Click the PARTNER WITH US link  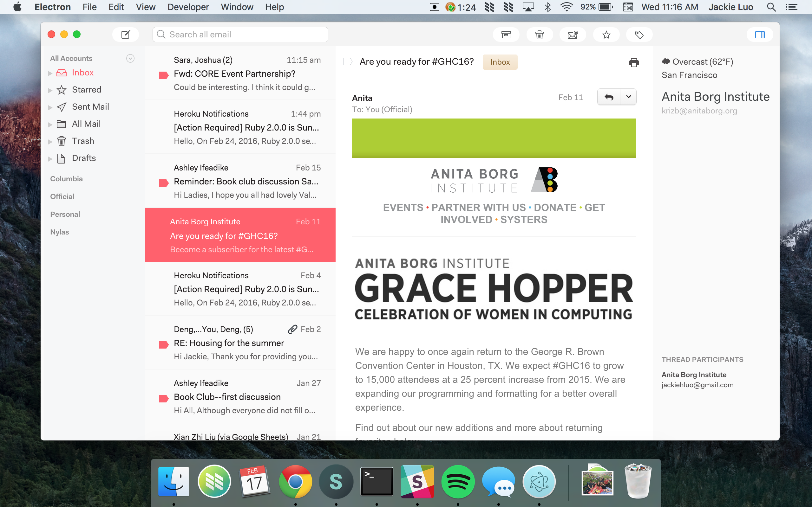coord(478,208)
